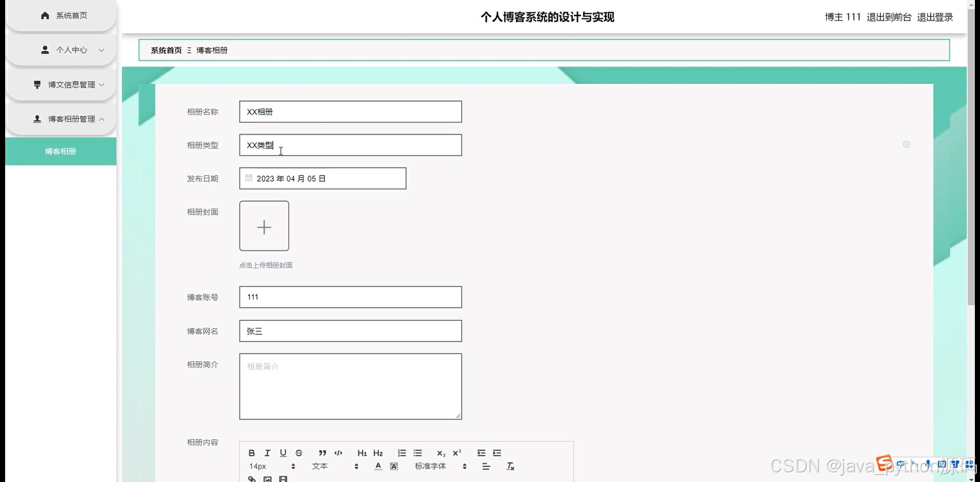
Task: Toggle Sogou Chinese/English mode icon
Action: 901,464
